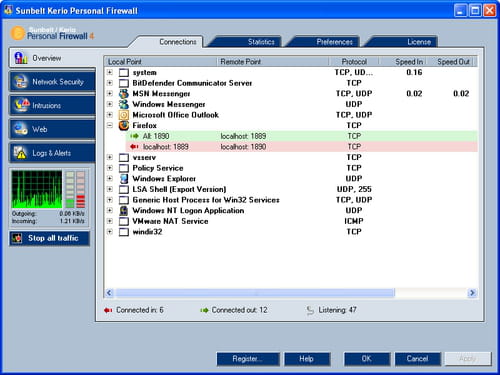Viewport: 500px width, 375px height.
Task: Collapse the Firefox connections tree
Action: tap(110, 126)
